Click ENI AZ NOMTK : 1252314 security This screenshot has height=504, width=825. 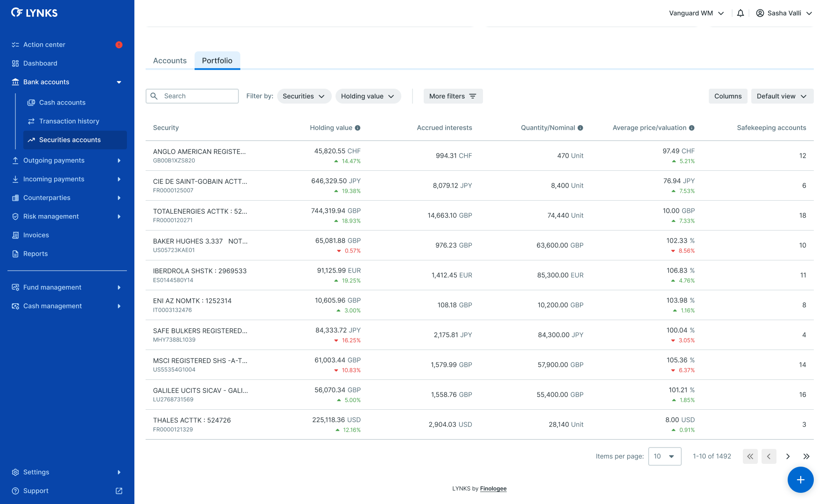click(192, 301)
